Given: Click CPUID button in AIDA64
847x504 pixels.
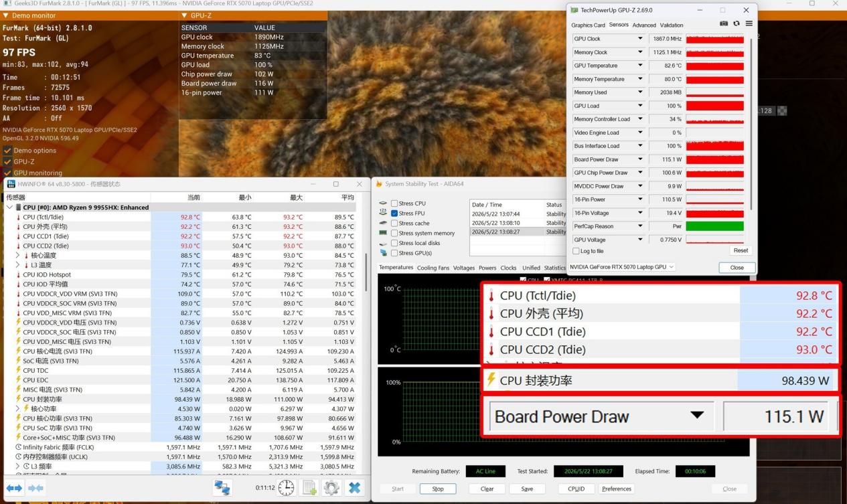Looking at the screenshot, I should [x=576, y=489].
